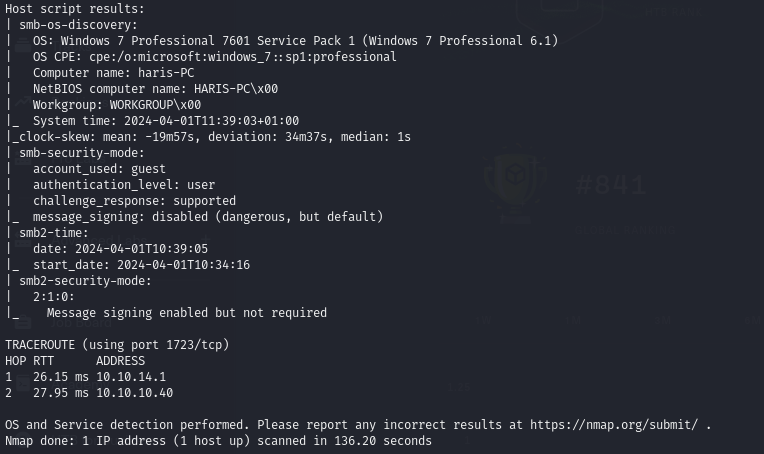Click the TRACEROUTE port 1723/tcp heading
The image size is (764, 454).
pos(117,345)
